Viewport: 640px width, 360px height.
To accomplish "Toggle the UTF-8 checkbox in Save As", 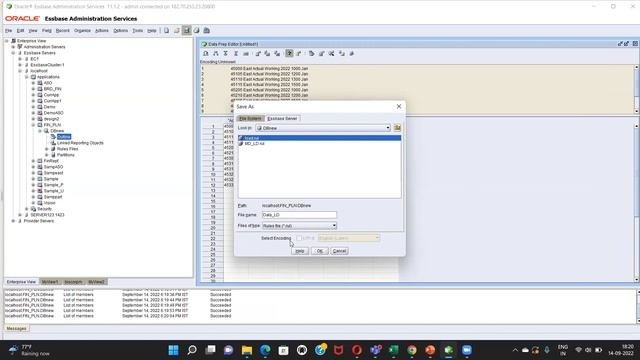I will [x=299, y=238].
